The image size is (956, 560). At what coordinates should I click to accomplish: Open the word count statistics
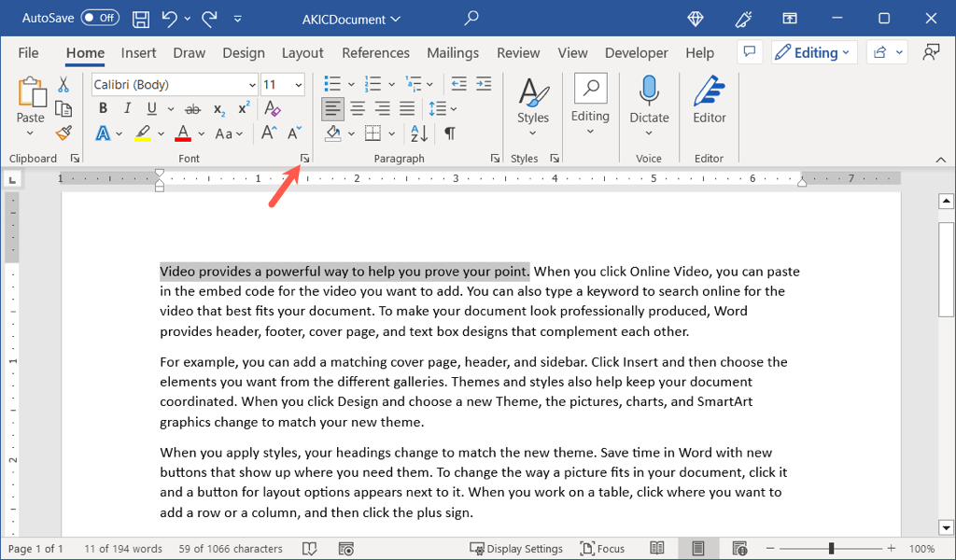[x=122, y=548]
